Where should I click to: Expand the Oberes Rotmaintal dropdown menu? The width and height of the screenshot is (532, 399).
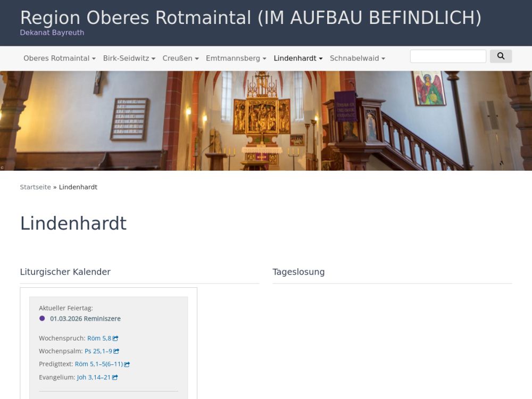pos(60,59)
